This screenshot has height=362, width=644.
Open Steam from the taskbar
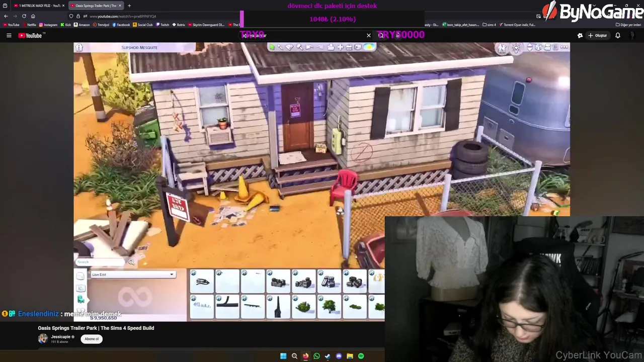[x=328, y=356]
